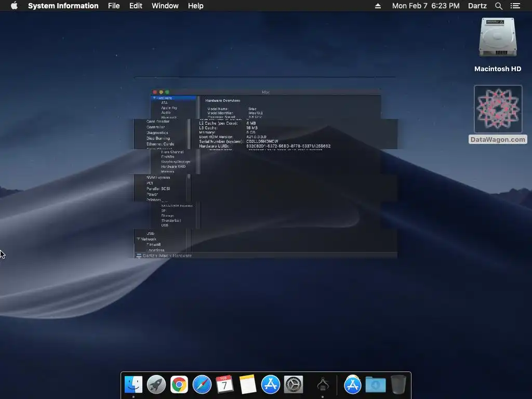Open the File menu

pos(114,6)
